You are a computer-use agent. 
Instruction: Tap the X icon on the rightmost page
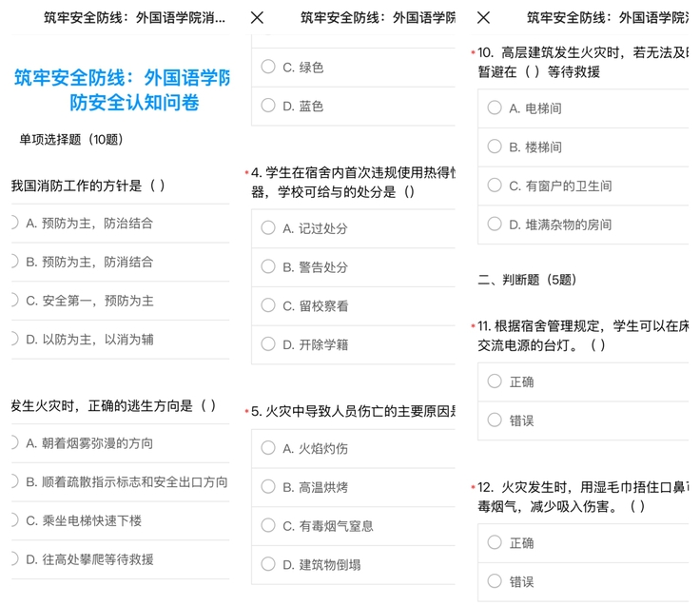(x=483, y=17)
